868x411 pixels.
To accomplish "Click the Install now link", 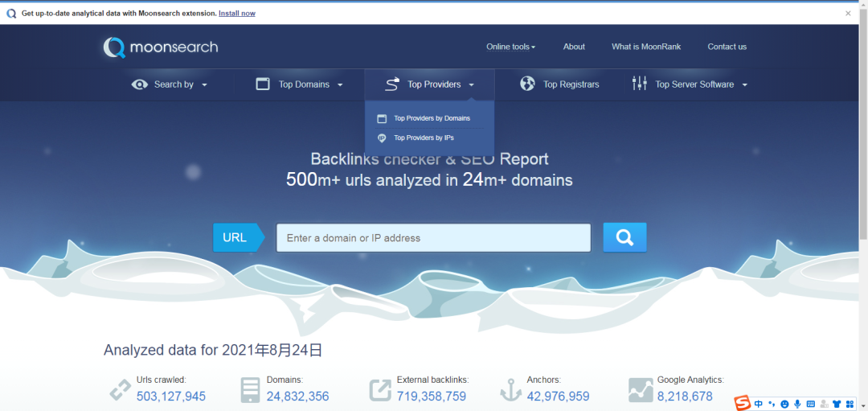I will [x=237, y=14].
